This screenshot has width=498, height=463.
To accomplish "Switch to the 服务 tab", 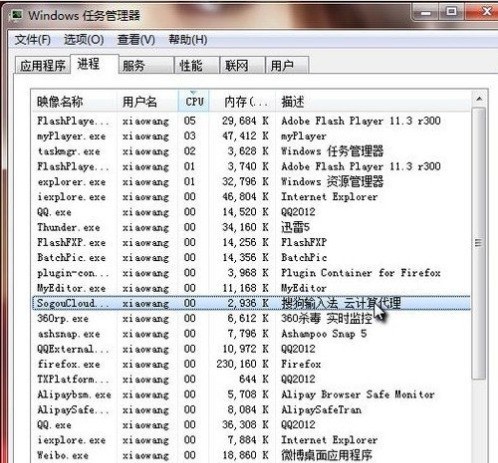I will [x=146, y=65].
